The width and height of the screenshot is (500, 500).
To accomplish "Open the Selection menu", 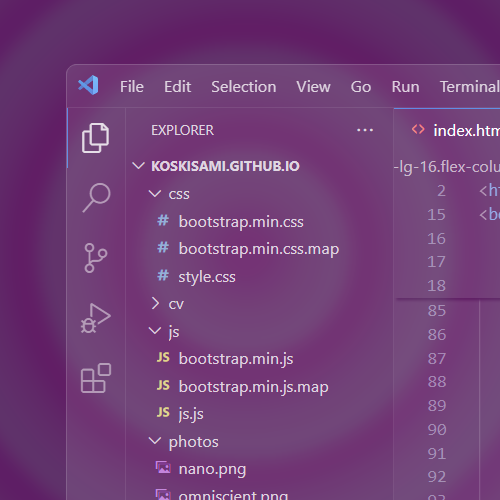I will pos(244,87).
